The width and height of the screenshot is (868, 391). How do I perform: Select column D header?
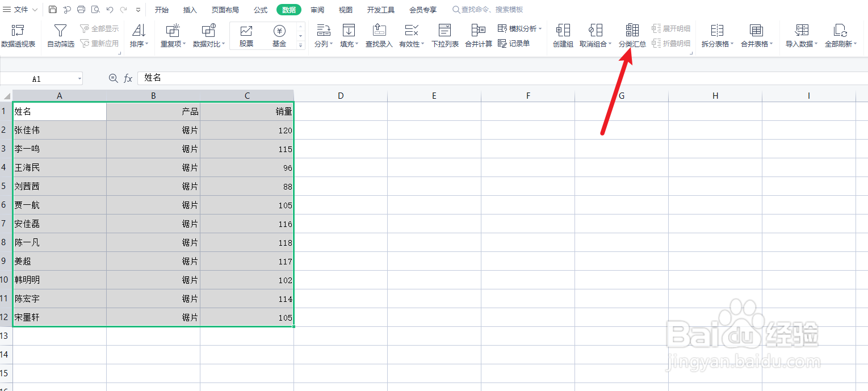pos(341,96)
